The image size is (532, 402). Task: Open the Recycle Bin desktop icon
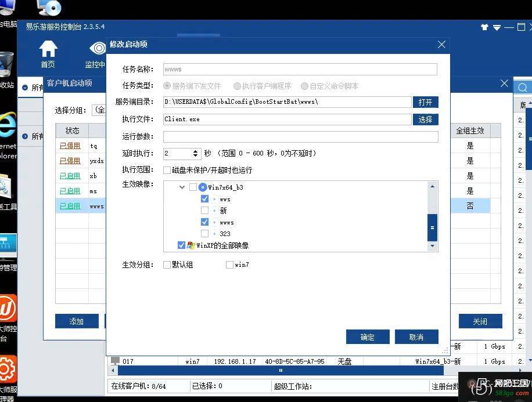point(7,64)
